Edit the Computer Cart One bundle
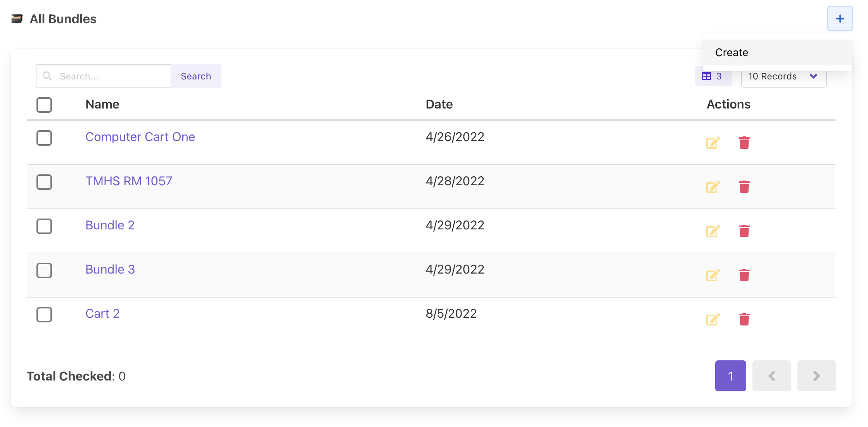Viewport: 868px width, 427px height. [x=713, y=143]
